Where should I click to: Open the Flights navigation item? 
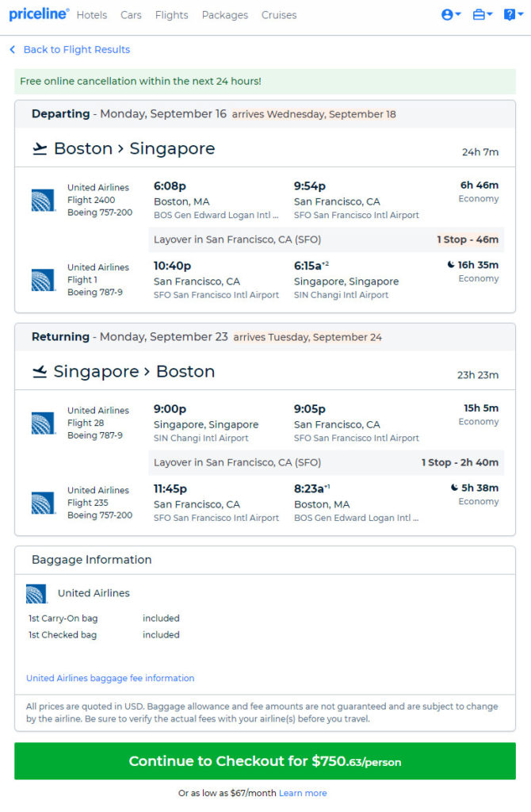[x=171, y=15]
